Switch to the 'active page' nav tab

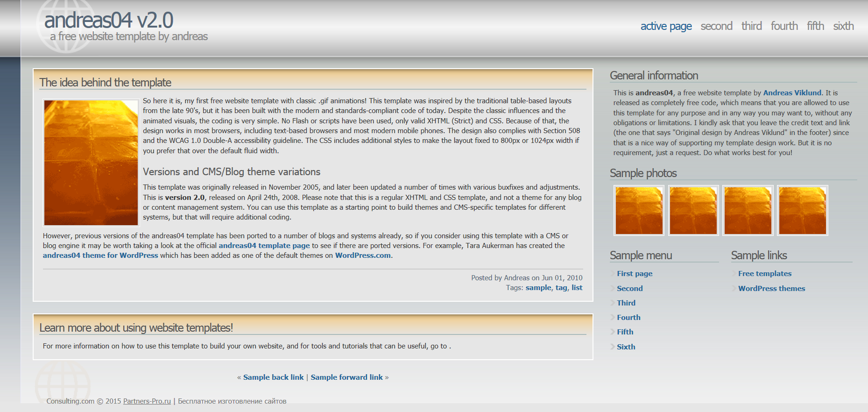(666, 26)
